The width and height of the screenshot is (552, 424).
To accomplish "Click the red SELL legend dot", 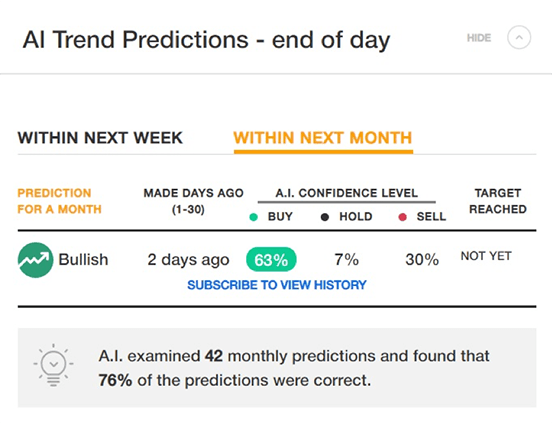I will [x=402, y=217].
